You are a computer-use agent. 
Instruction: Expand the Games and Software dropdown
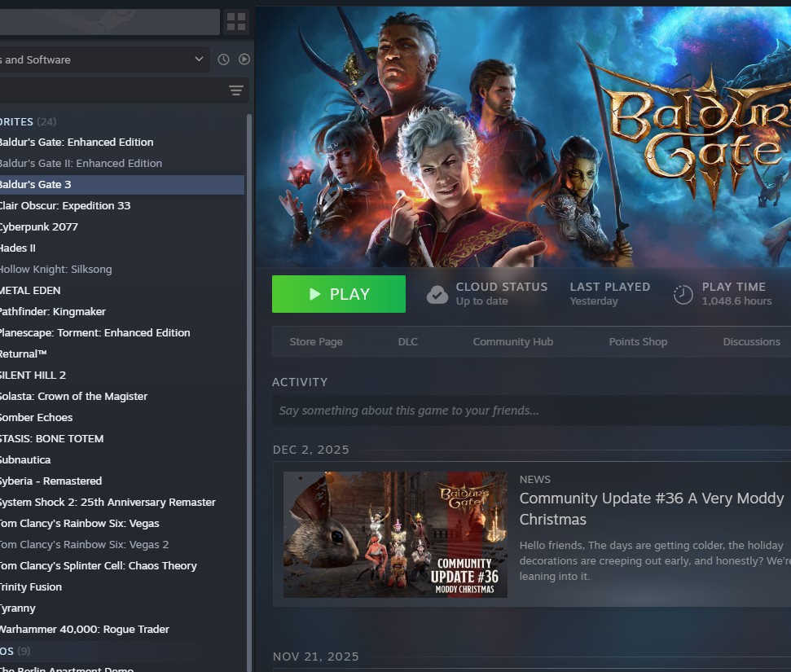tap(104, 59)
